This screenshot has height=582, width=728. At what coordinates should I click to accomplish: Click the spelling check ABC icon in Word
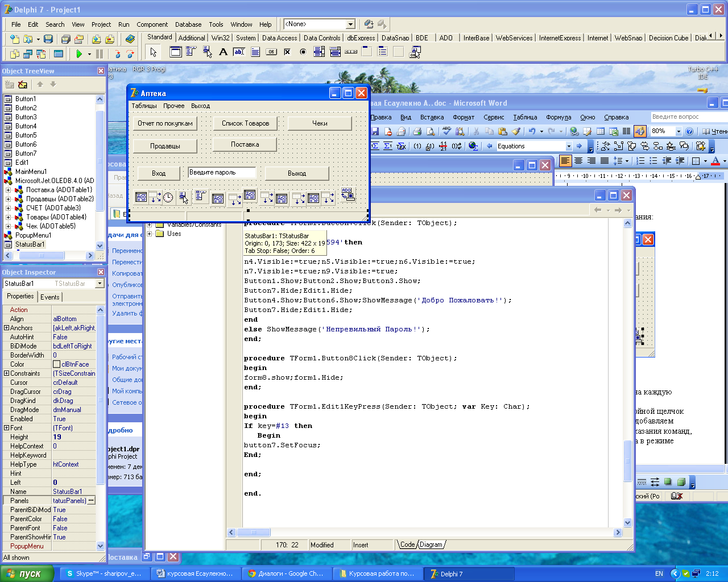[446, 131]
